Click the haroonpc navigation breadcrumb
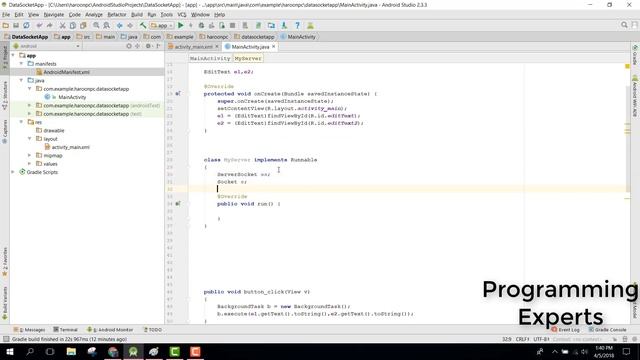 tap(213, 37)
